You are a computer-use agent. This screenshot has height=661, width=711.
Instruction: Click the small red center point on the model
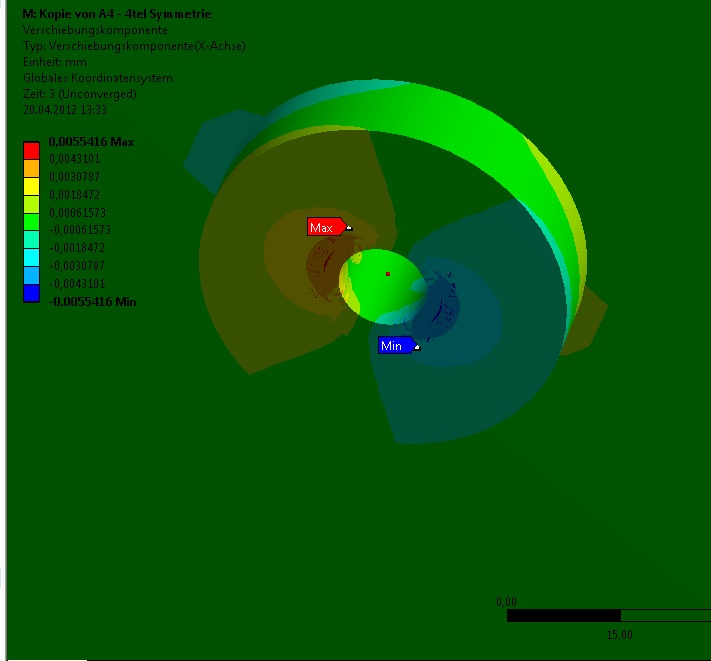point(388,274)
